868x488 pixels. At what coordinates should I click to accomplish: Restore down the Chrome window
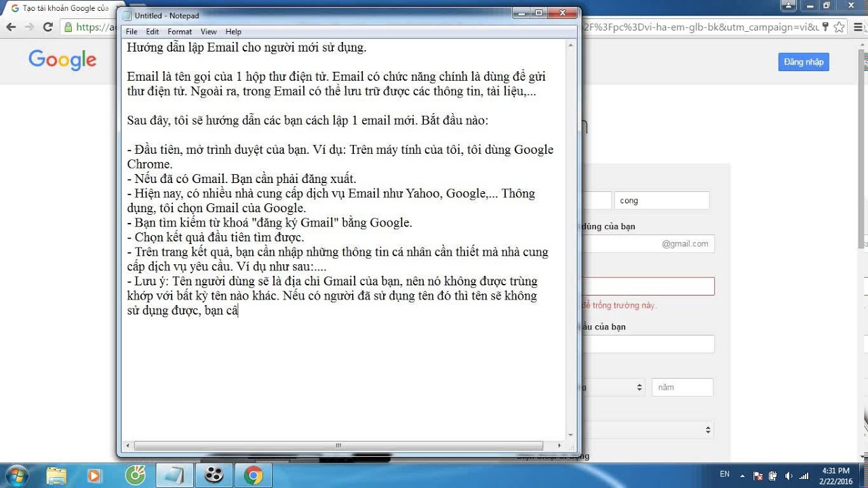826,5
